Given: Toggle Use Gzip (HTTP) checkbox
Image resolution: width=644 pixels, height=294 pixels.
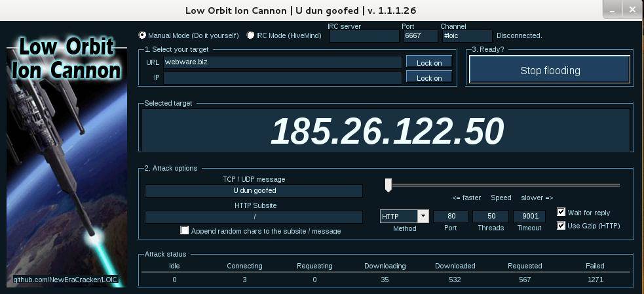Looking at the screenshot, I should point(561,225).
